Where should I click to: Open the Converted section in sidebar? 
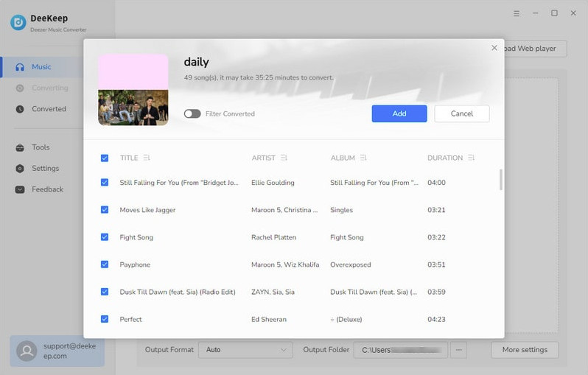tap(42, 109)
